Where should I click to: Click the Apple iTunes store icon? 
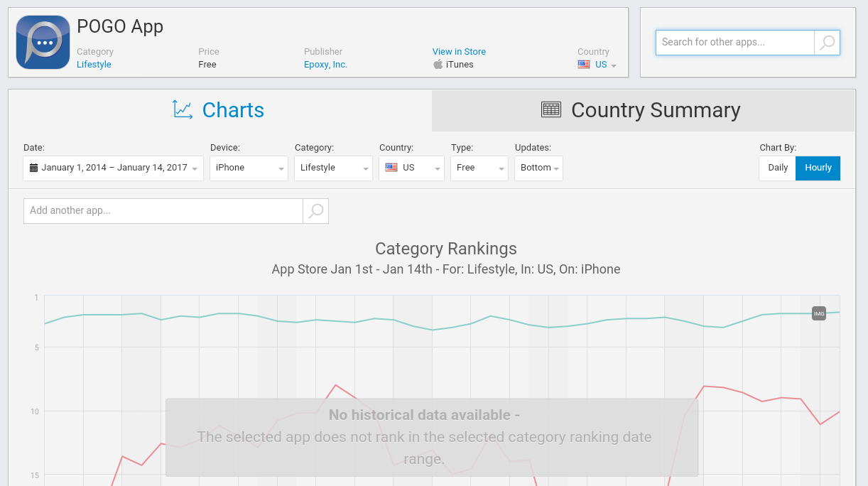(438, 65)
